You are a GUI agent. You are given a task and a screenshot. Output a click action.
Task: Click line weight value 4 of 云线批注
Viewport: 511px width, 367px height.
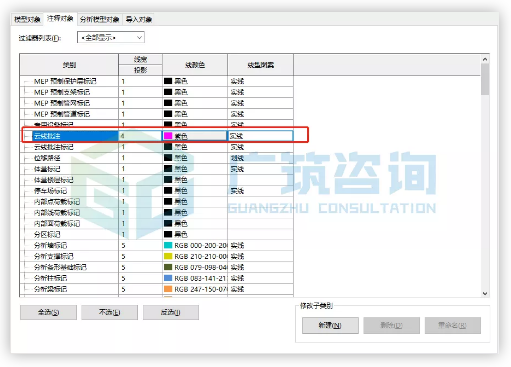140,136
